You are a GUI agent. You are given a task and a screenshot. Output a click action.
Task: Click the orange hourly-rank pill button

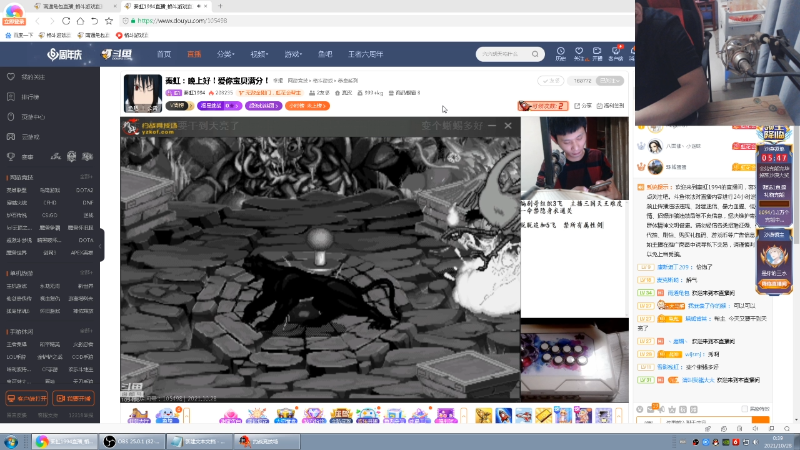point(307,106)
